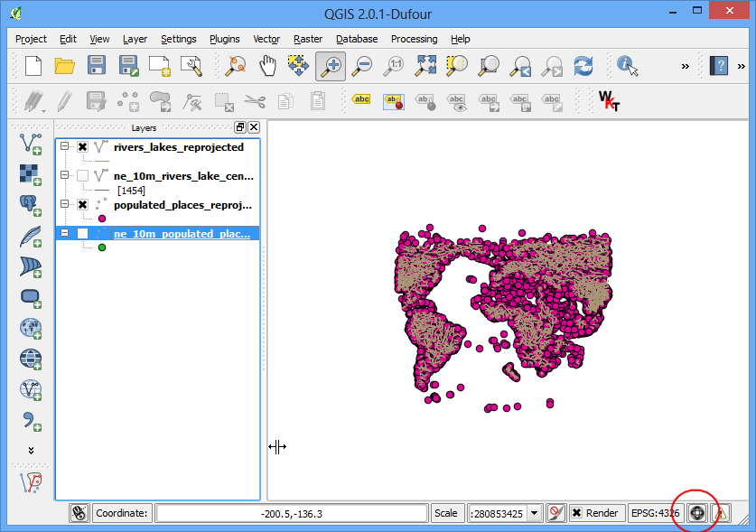Select [1454] feature count entry

pos(131,191)
